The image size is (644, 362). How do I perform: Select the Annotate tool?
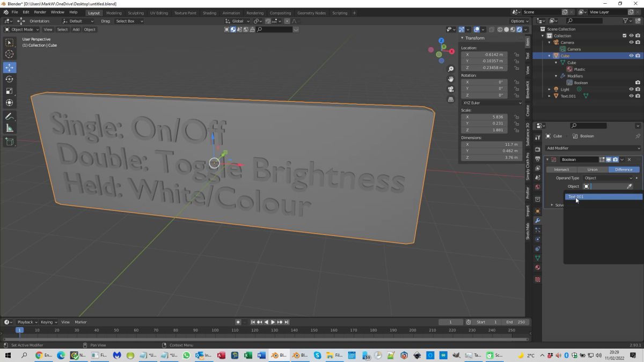[10, 116]
